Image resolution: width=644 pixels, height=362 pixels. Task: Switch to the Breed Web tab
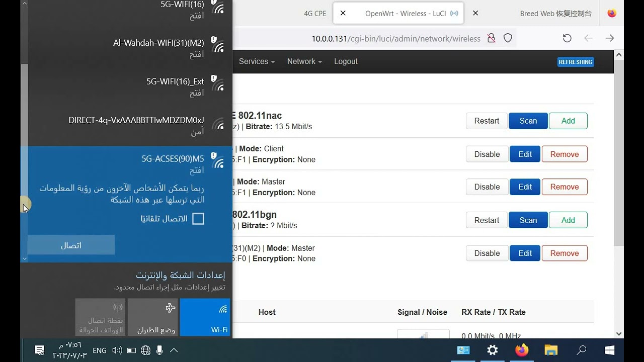pos(555,14)
